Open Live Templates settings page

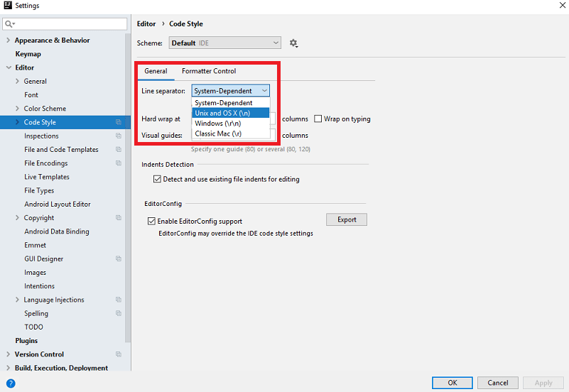[47, 177]
